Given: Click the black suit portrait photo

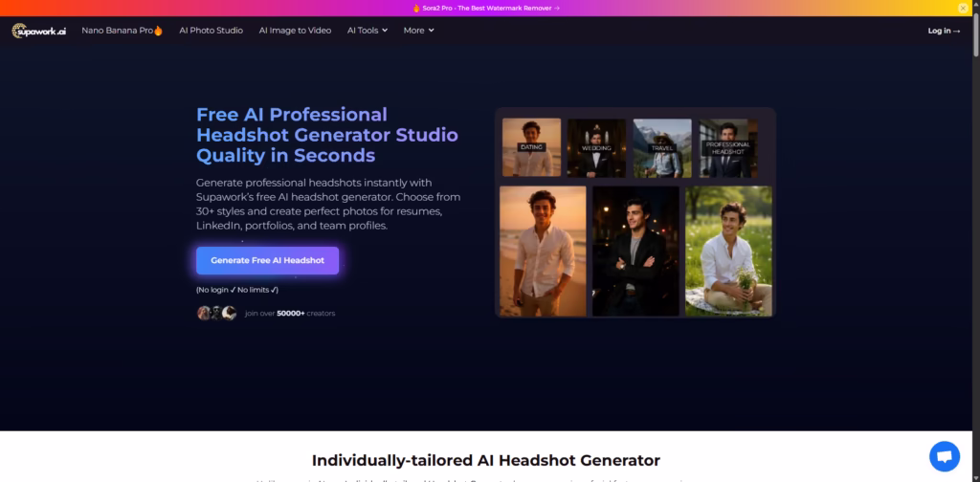Looking at the screenshot, I should [x=635, y=251].
